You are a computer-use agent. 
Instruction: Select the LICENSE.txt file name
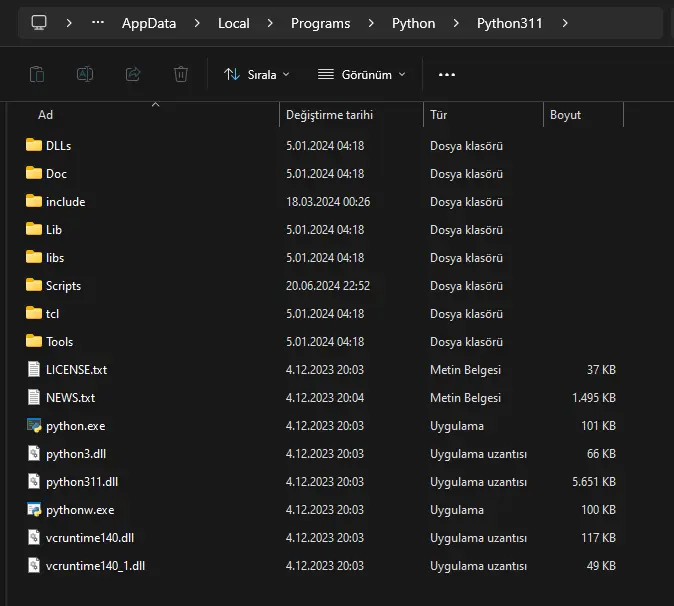[77, 370]
